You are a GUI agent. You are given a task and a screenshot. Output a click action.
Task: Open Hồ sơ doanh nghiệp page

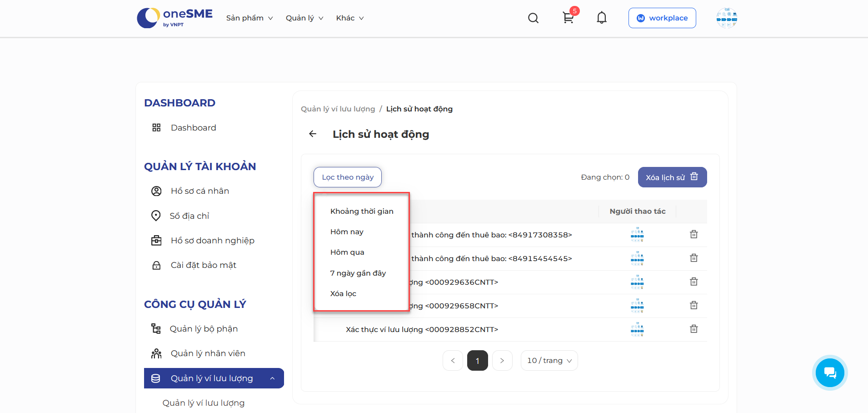tap(213, 241)
